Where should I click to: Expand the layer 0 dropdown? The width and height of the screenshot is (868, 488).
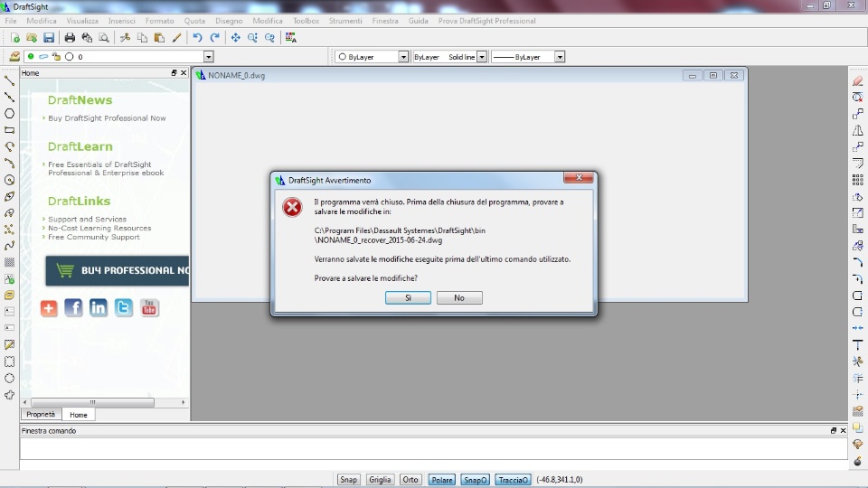click(208, 56)
